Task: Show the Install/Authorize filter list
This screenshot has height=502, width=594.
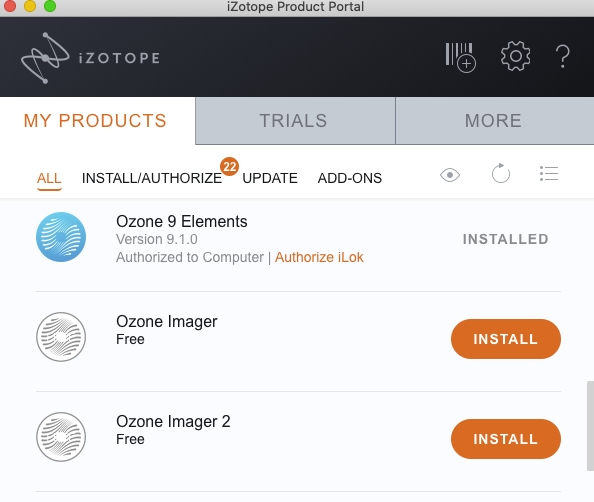Action: pyautogui.click(x=152, y=178)
